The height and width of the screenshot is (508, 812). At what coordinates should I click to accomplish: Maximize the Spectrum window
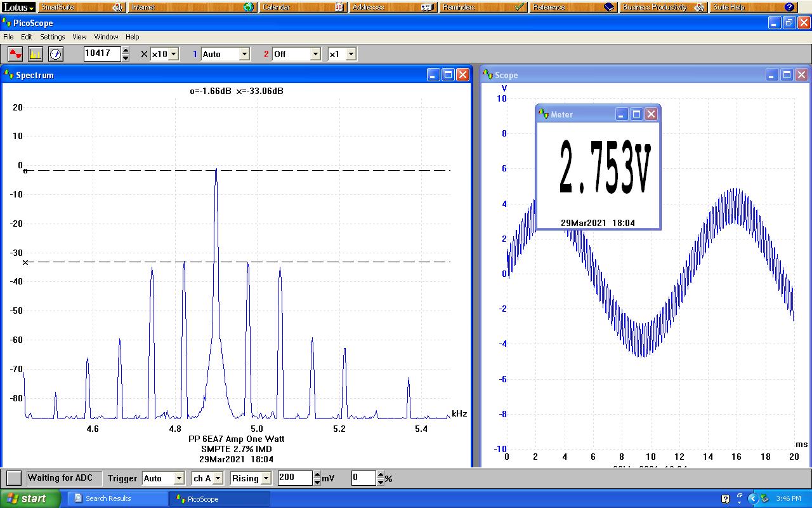click(x=448, y=75)
